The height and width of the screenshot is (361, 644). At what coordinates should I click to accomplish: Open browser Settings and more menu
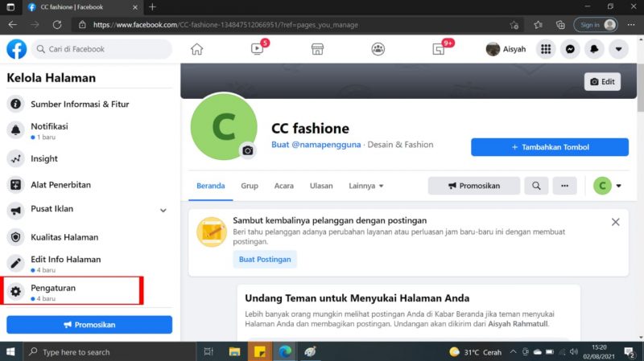pos(631,25)
